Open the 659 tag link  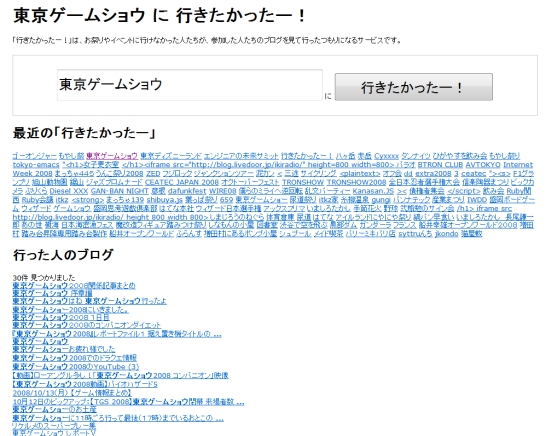coord(226,200)
